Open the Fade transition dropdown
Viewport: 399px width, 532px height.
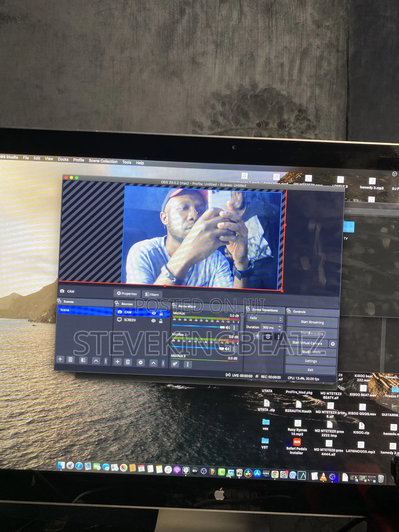click(265, 318)
